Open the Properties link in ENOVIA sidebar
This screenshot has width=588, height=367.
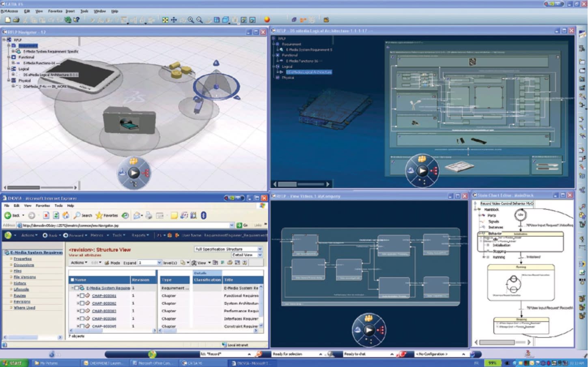pyautogui.click(x=23, y=259)
